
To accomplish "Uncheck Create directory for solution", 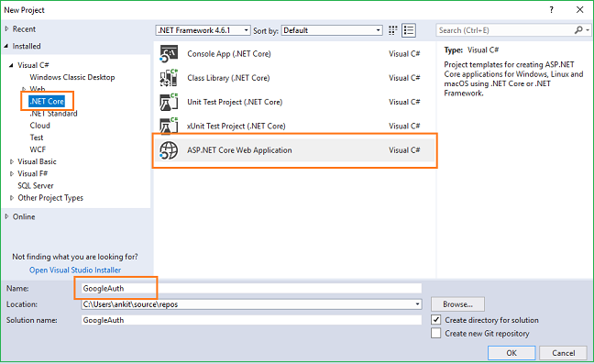I will point(436,320).
